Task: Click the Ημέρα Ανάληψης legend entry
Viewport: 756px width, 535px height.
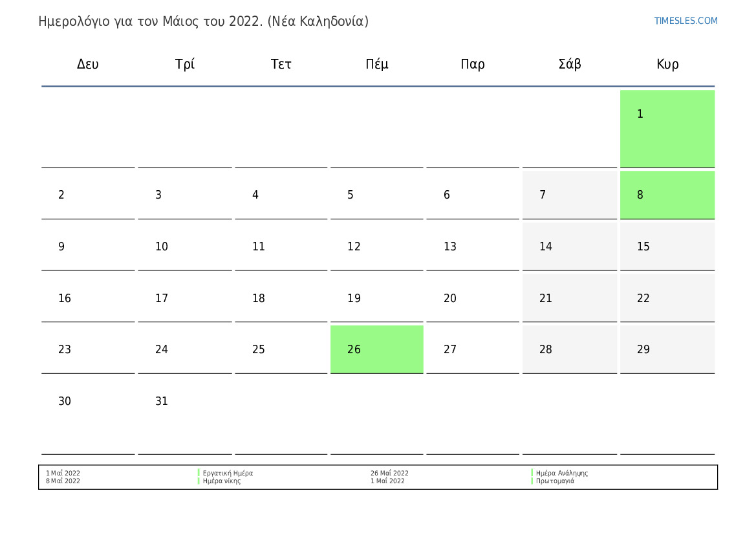Action: click(562, 474)
